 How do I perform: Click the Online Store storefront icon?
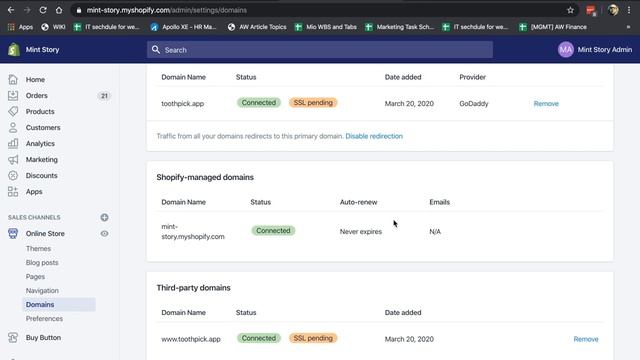click(x=13, y=233)
